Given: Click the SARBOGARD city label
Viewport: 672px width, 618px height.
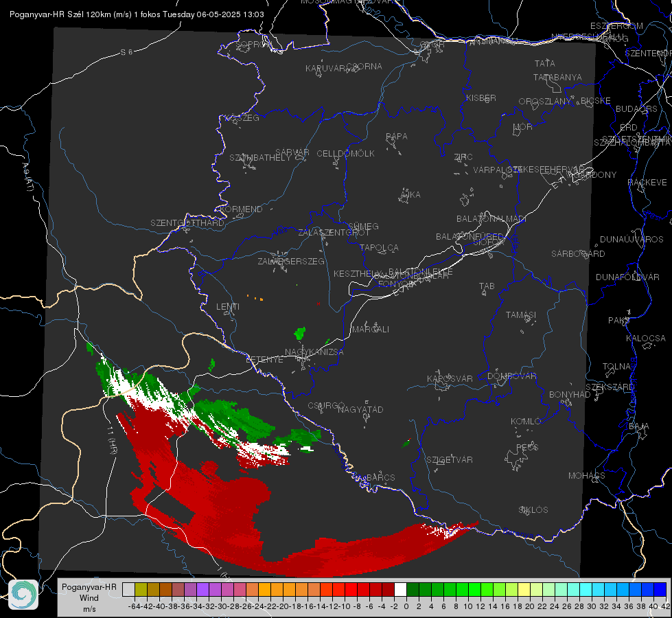Looking at the screenshot, I should pos(578,254).
